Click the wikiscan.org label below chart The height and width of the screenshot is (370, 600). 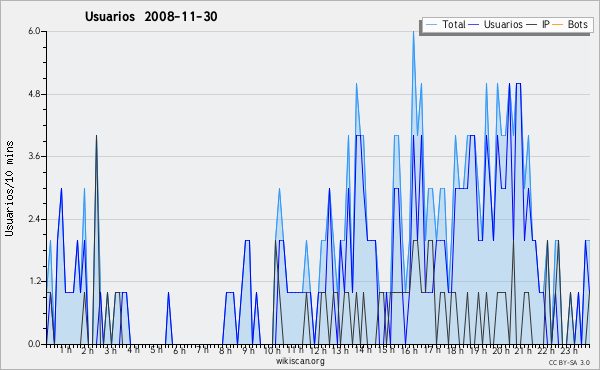point(300,361)
